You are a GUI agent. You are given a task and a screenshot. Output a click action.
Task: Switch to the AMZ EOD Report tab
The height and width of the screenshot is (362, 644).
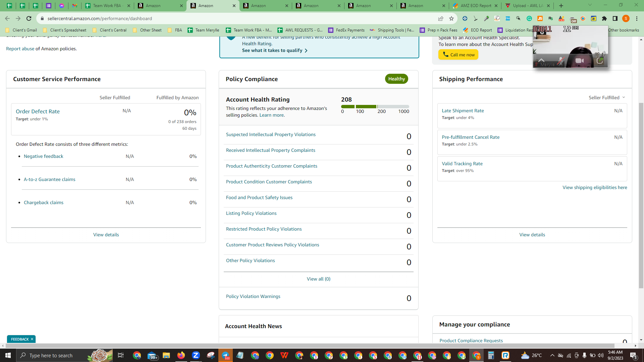(x=476, y=6)
